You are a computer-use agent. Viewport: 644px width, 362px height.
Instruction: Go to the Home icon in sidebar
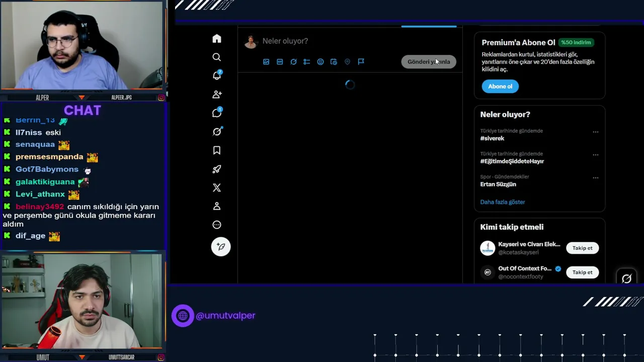[x=217, y=39]
